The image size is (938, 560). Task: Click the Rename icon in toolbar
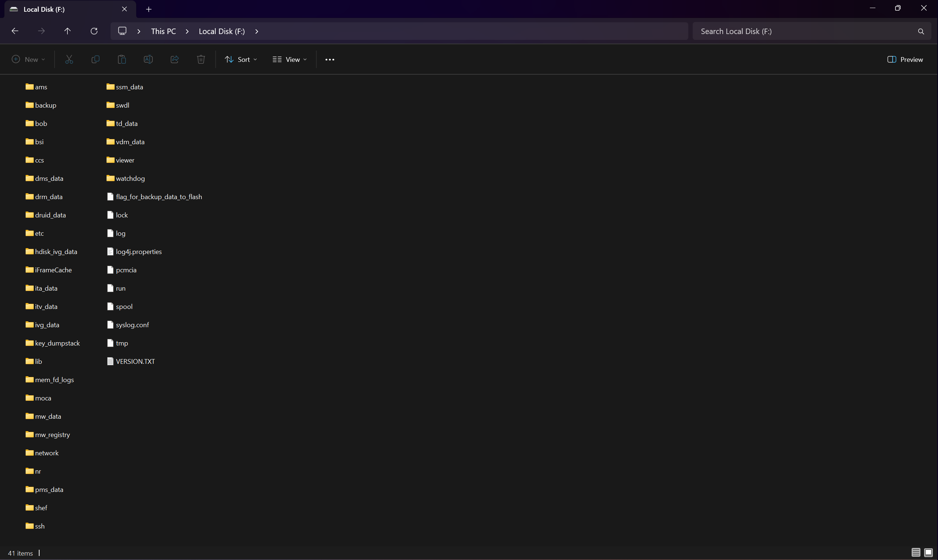point(148,60)
